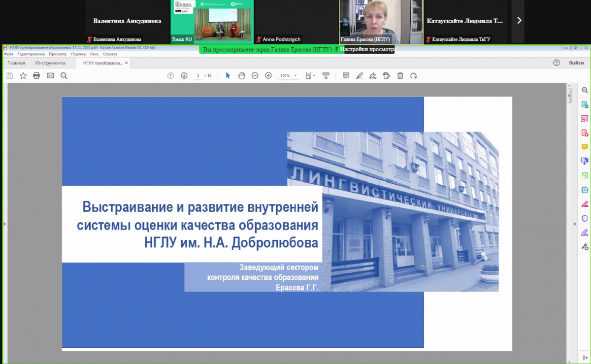Open Fill & Sign tool in right pane
The height and width of the screenshot is (364, 591).
click(585, 232)
